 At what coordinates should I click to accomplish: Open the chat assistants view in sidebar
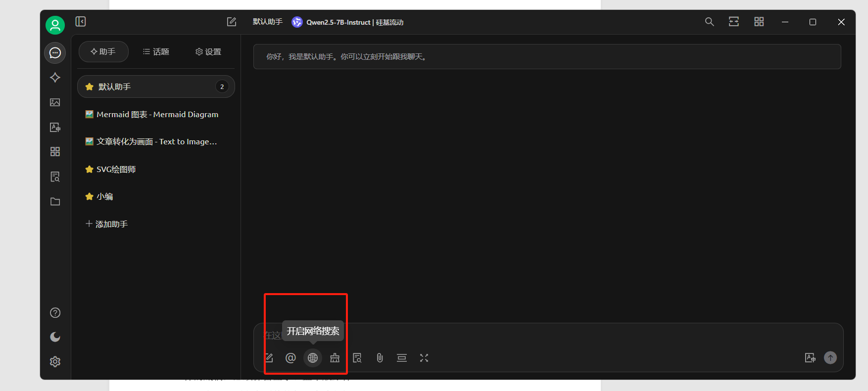tap(55, 53)
